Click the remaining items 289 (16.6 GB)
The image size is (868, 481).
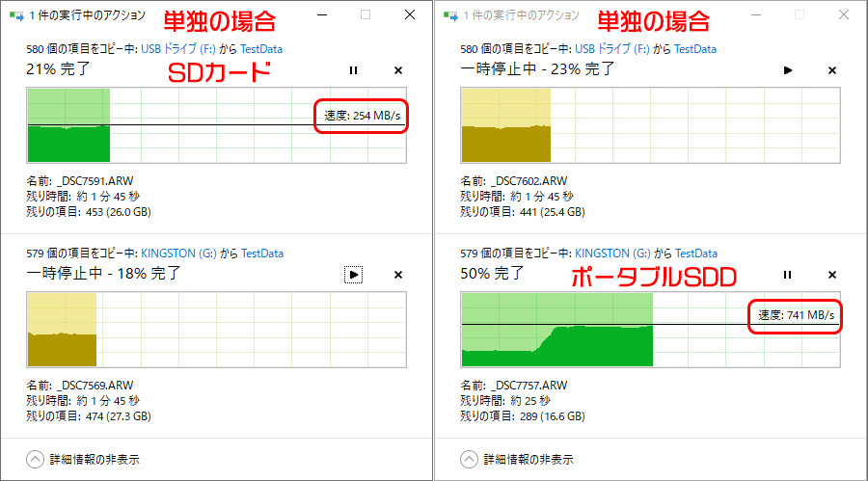point(553,416)
